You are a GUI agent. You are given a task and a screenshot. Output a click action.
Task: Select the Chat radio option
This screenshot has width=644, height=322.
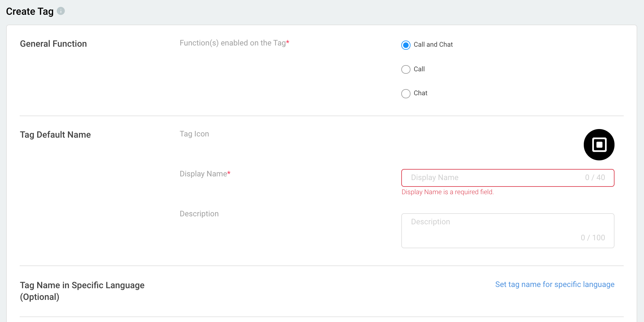(406, 93)
